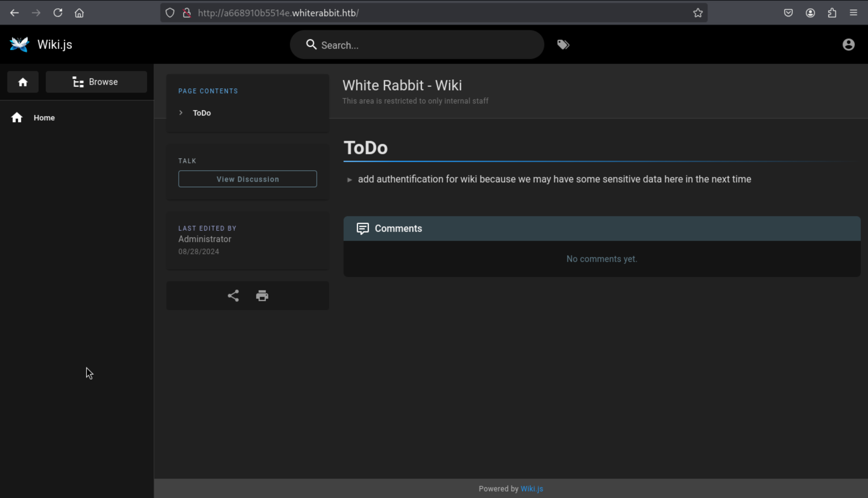Reload the page with browser refresh icon
This screenshot has height=498, width=868.
[x=58, y=13]
